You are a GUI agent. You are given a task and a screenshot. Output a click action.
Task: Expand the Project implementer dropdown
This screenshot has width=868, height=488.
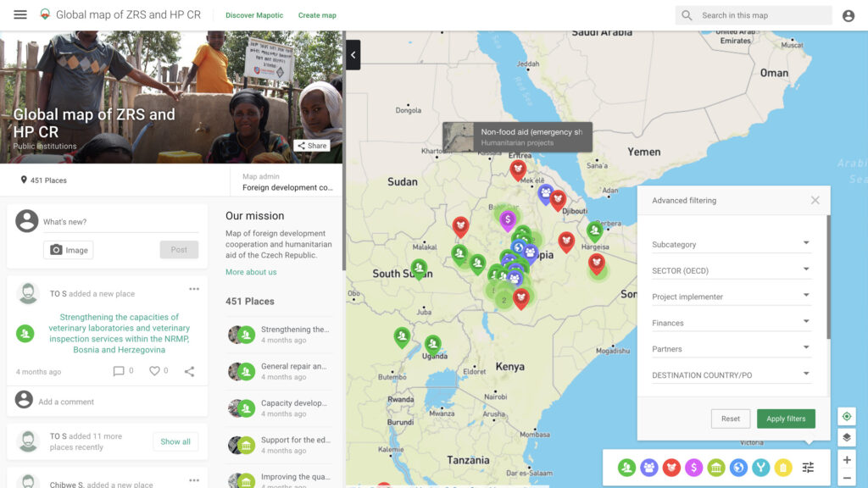point(732,296)
